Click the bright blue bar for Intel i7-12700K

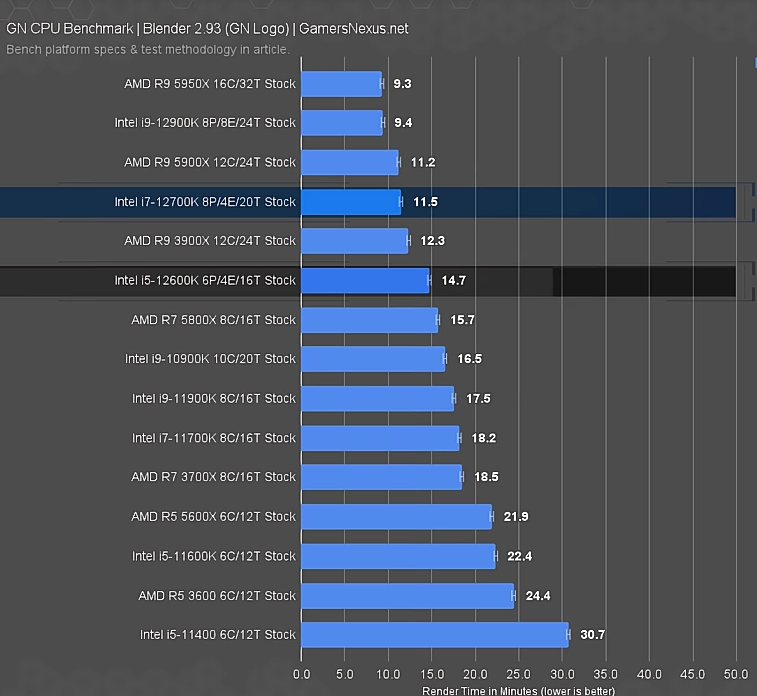click(351, 202)
